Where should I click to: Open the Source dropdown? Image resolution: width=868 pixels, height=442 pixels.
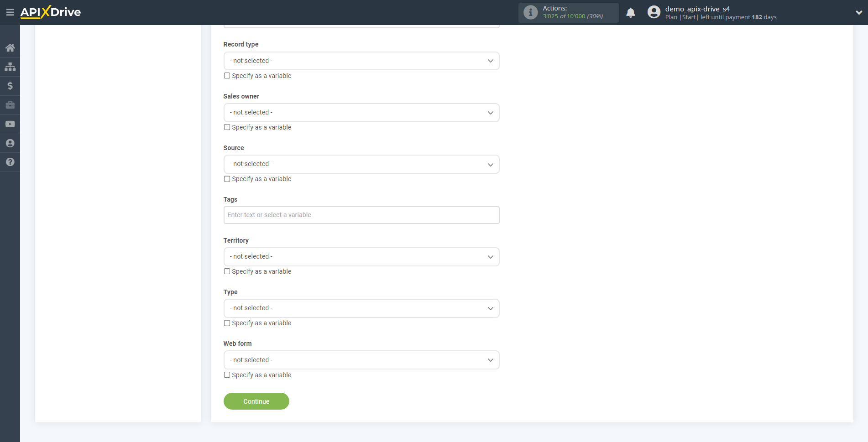[x=361, y=164]
